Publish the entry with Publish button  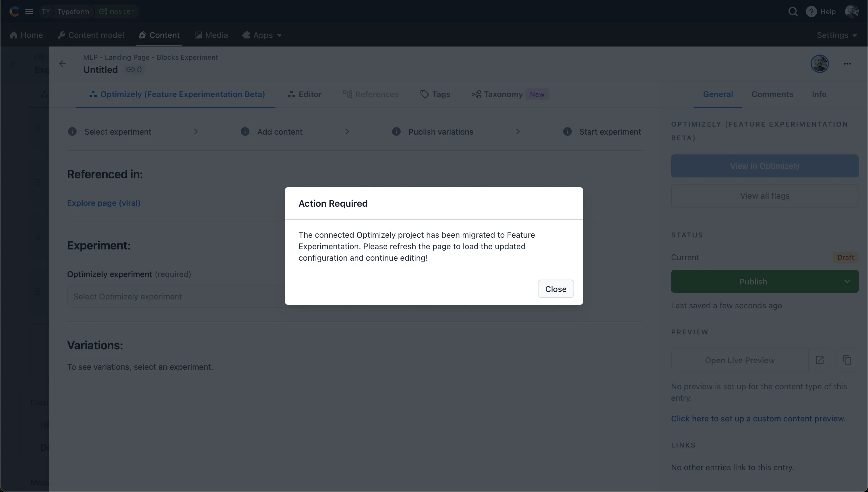pos(753,282)
